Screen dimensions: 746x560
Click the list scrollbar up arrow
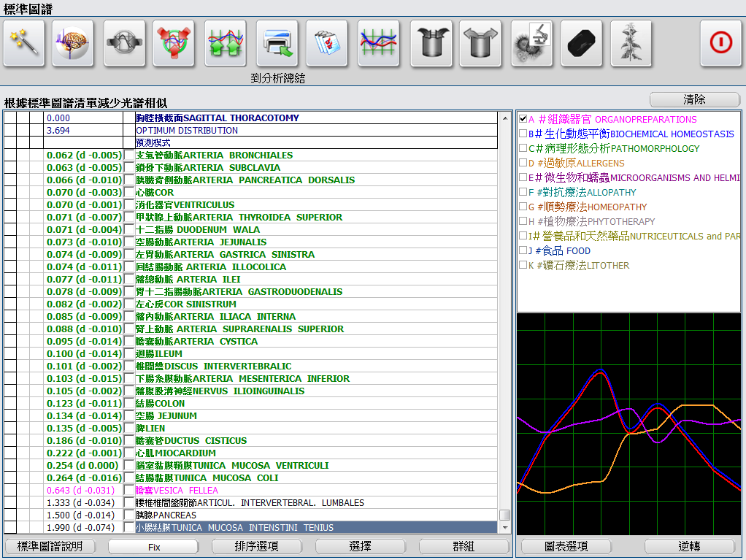(504, 118)
